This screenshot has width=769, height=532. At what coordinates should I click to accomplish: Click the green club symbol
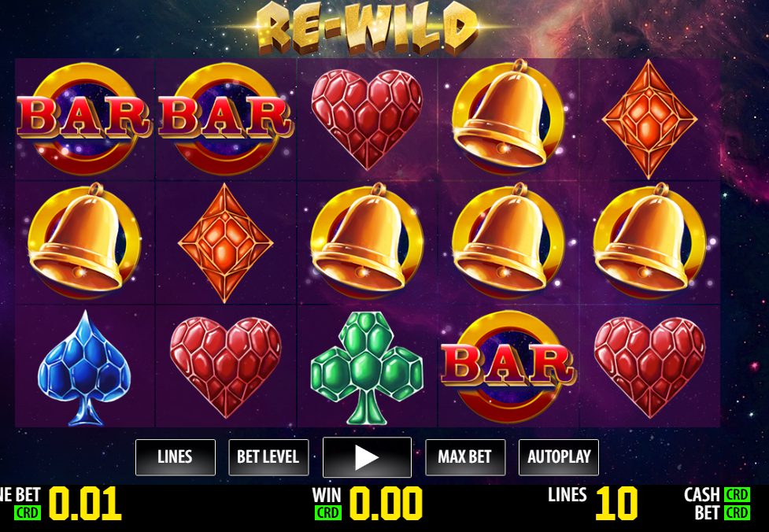click(x=367, y=368)
